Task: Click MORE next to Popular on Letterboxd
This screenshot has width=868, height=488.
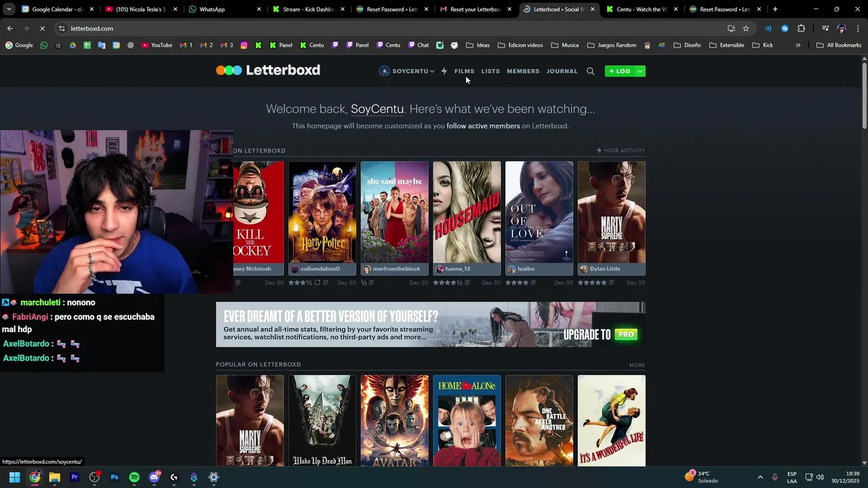Action: [x=637, y=365]
